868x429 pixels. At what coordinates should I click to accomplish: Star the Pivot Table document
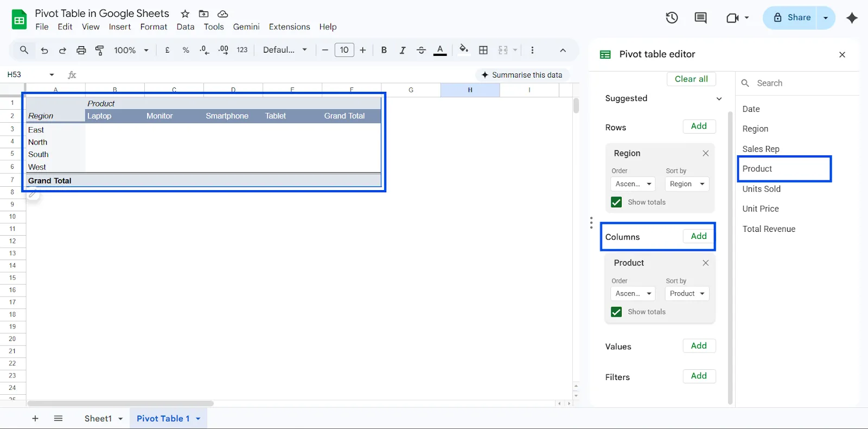(185, 14)
